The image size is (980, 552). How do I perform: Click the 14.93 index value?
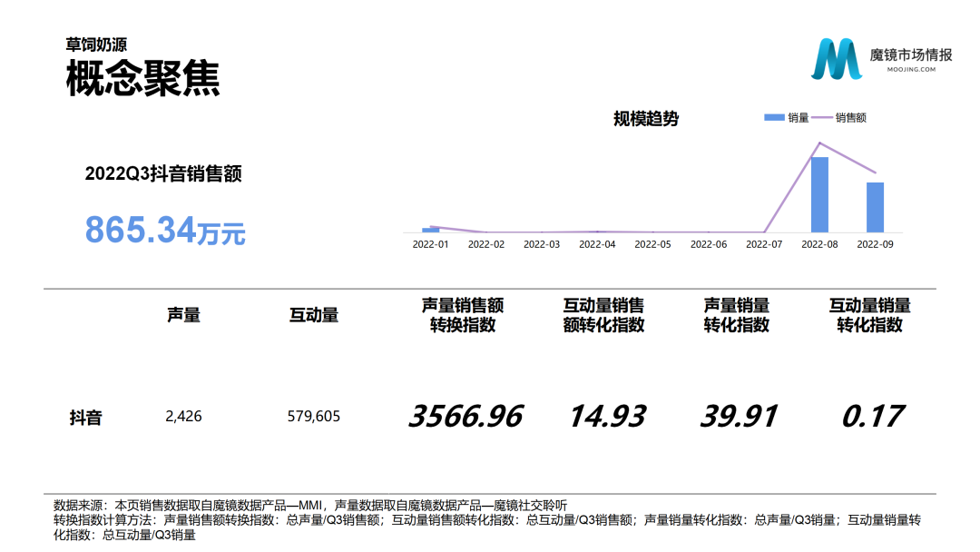click(x=607, y=417)
